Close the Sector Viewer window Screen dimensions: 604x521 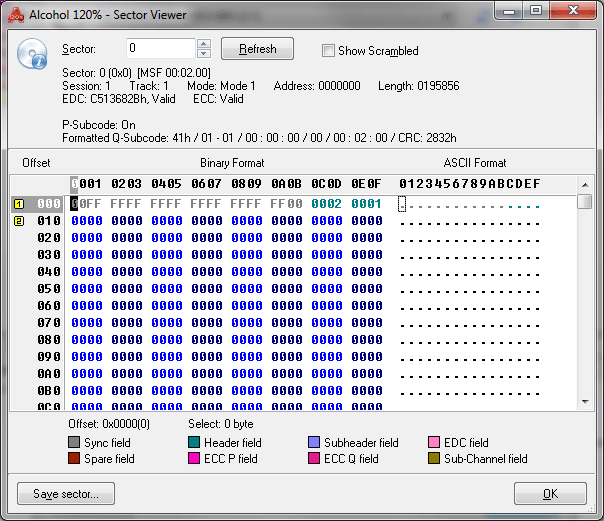(x=573, y=10)
